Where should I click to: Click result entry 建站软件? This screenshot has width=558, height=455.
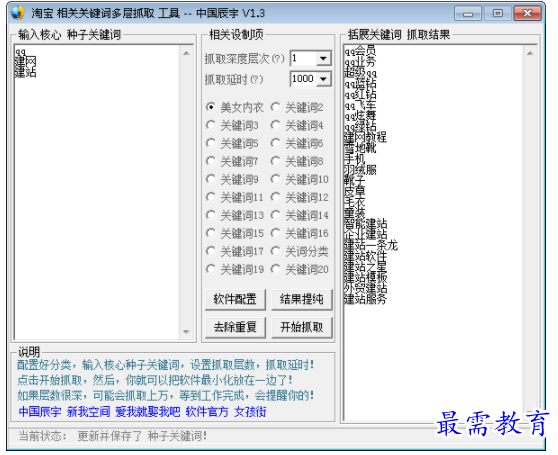365,256
